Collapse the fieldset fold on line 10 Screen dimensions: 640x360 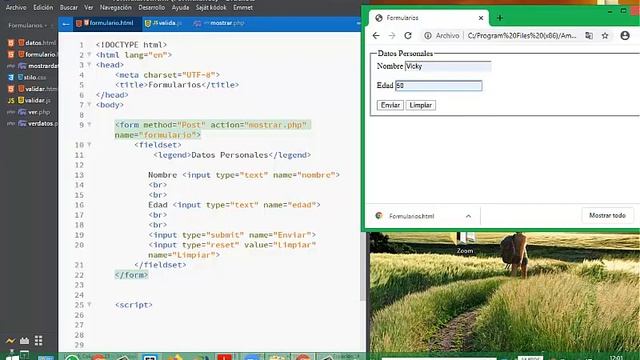pyautogui.click(x=89, y=144)
